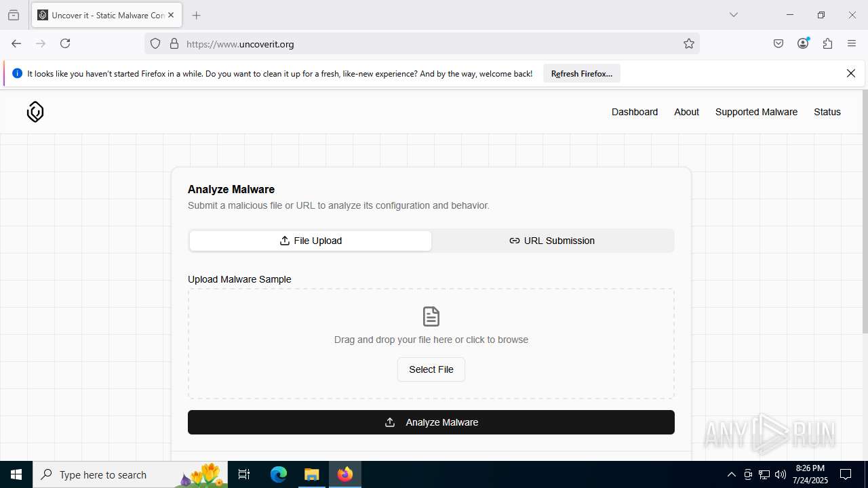Click Select File button

[x=431, y=369]
